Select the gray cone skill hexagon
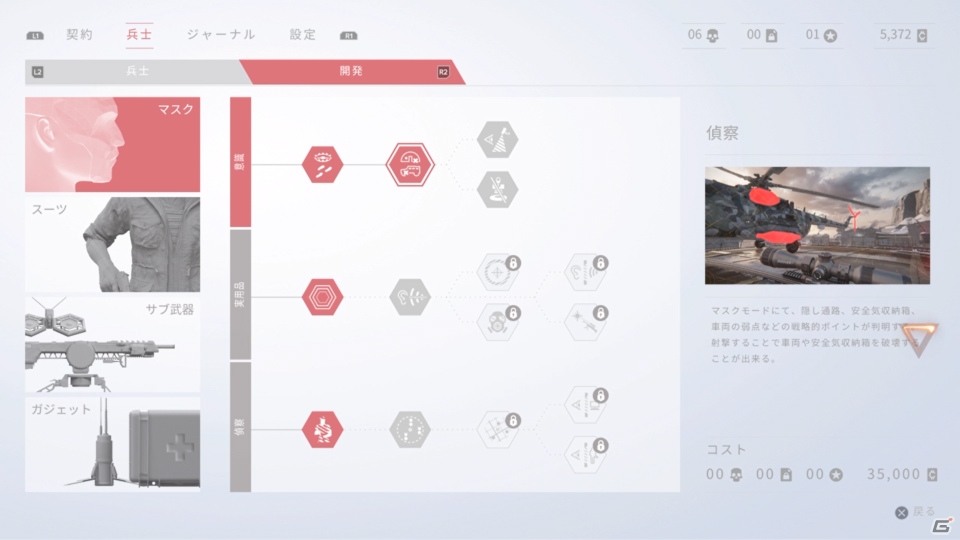The height and width of the screenshot is (540, 960). [497, 140]
